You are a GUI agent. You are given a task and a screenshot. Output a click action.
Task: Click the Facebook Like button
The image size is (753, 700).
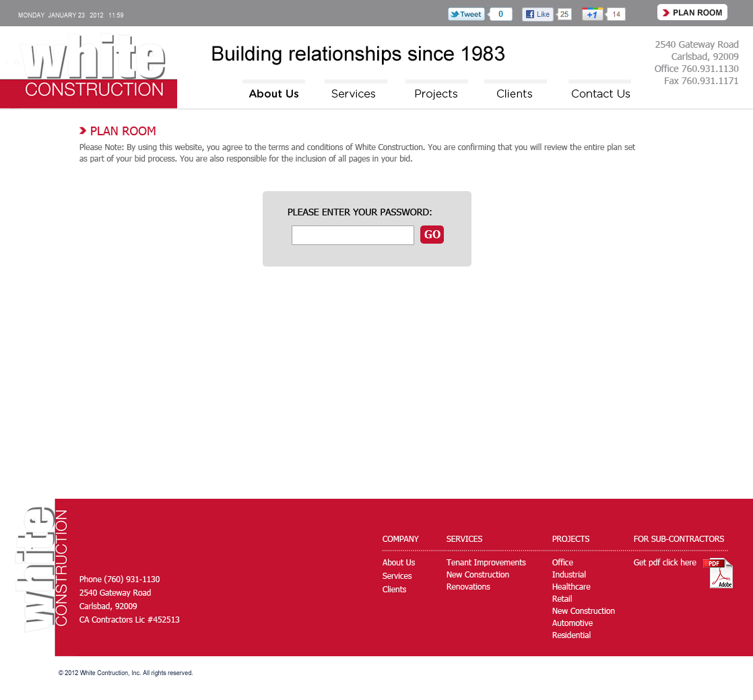(x=537, y=14)
